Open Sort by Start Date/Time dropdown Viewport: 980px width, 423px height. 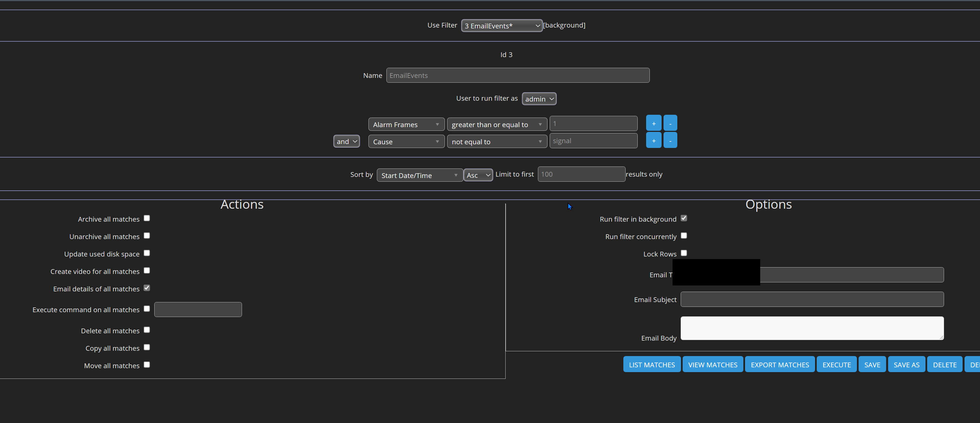pyautogui.click(x=419, y=175)
